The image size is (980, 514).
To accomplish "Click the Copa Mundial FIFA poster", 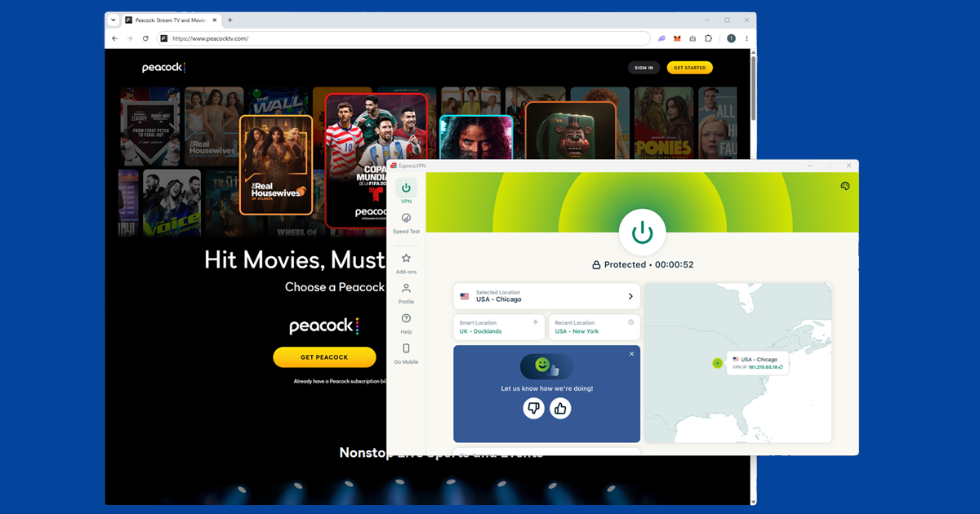I will tap(376, 160).
